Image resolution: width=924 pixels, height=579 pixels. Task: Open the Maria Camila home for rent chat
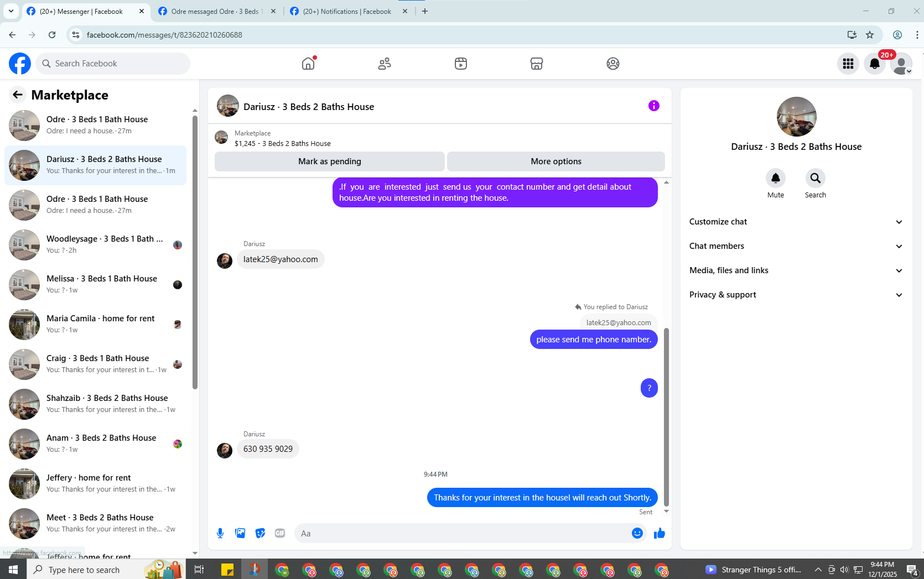point(95,325)
